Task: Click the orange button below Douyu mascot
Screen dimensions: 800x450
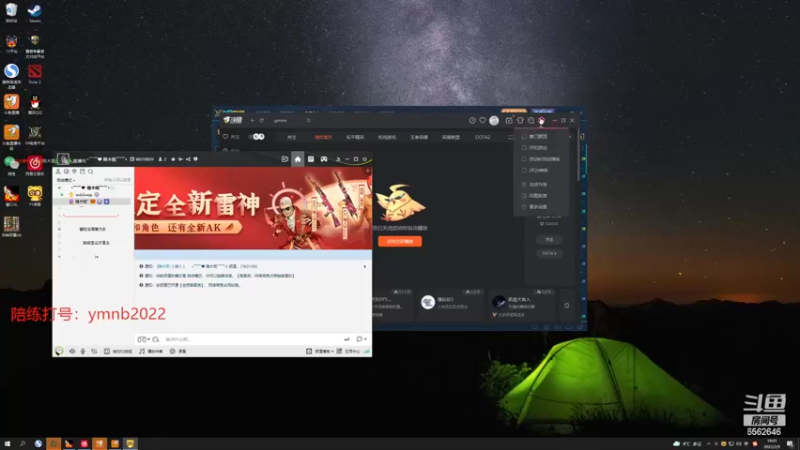Action: (x=400, y=241)
